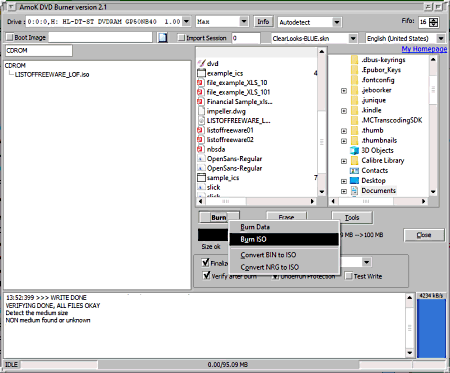The height and width of the screenshot is (373, 450).
Task: Select the OpenSans-Regular file above sample_ics
Action: pos(234,168)
